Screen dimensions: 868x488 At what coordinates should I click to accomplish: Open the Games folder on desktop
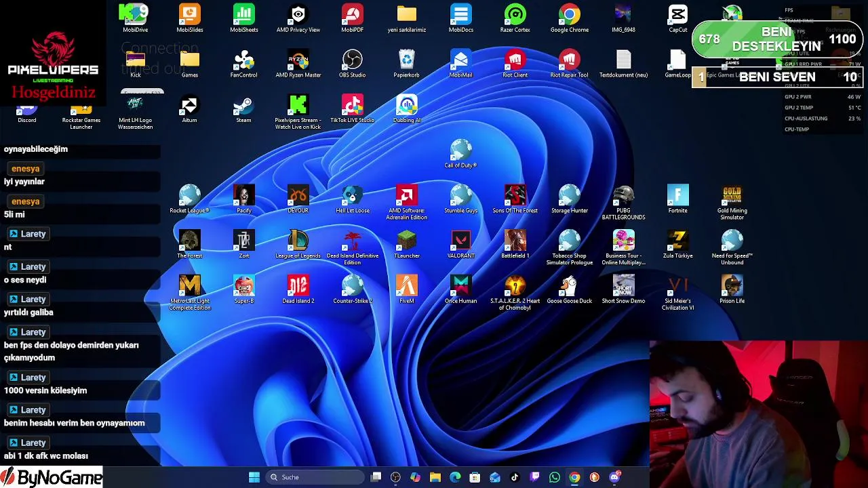pos(190,64)
